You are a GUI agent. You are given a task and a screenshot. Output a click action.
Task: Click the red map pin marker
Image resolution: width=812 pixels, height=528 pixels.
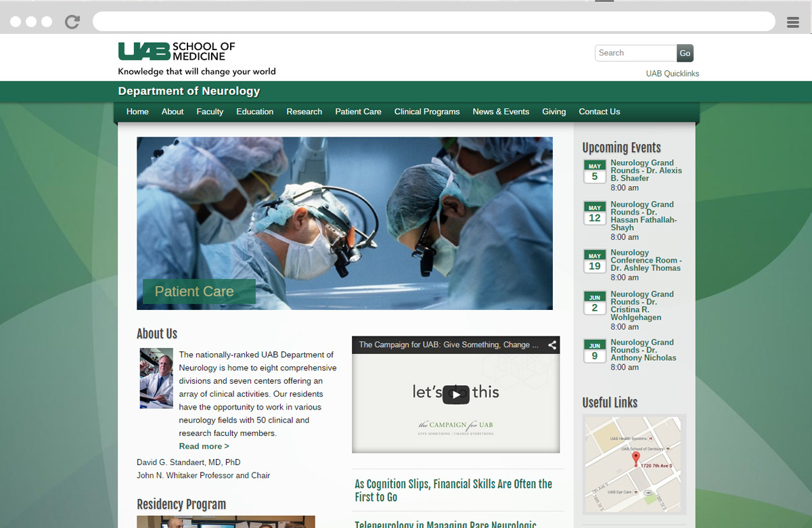[x=635, y=459]
